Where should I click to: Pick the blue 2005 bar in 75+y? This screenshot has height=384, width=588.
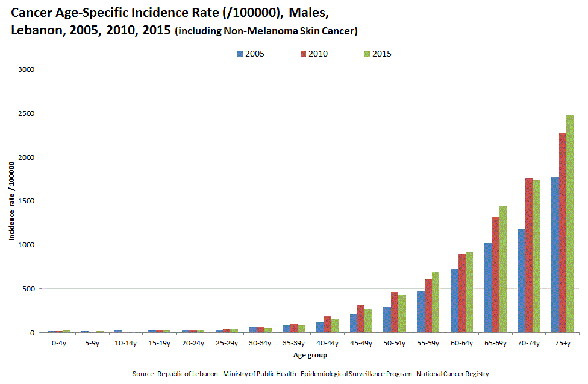pos(555,254)
